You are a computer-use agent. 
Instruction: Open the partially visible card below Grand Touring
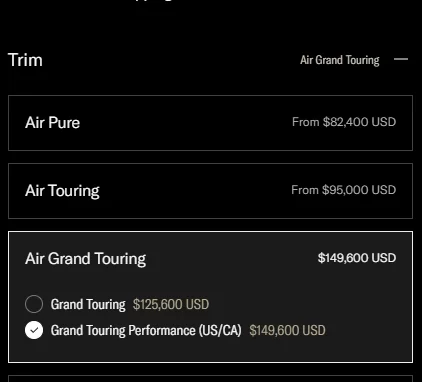click(x=210, y=379)
